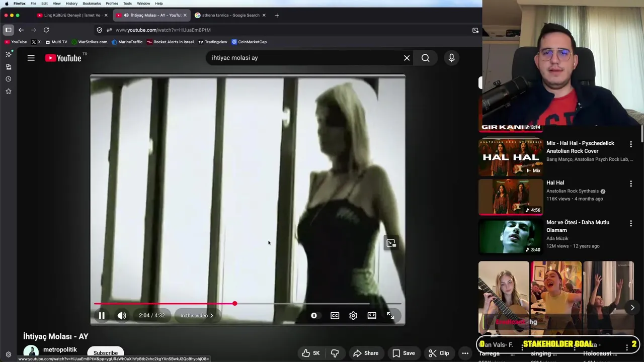Play Hal Hal 4:56 thumbnail
This screenshot has height=362, width=644.
511,197
